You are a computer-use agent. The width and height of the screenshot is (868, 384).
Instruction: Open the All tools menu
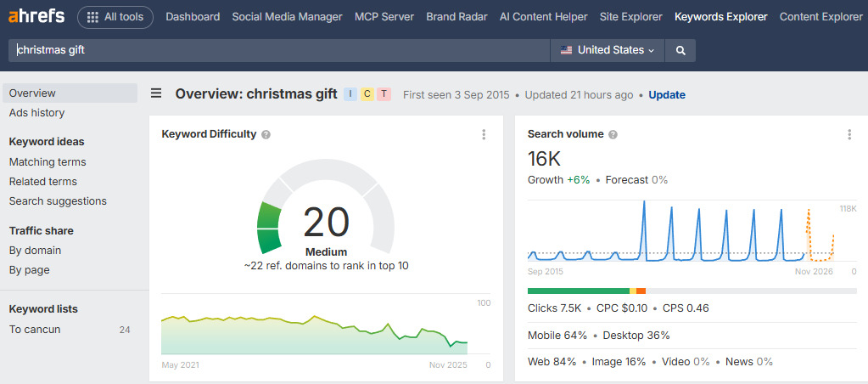[115, 17]
